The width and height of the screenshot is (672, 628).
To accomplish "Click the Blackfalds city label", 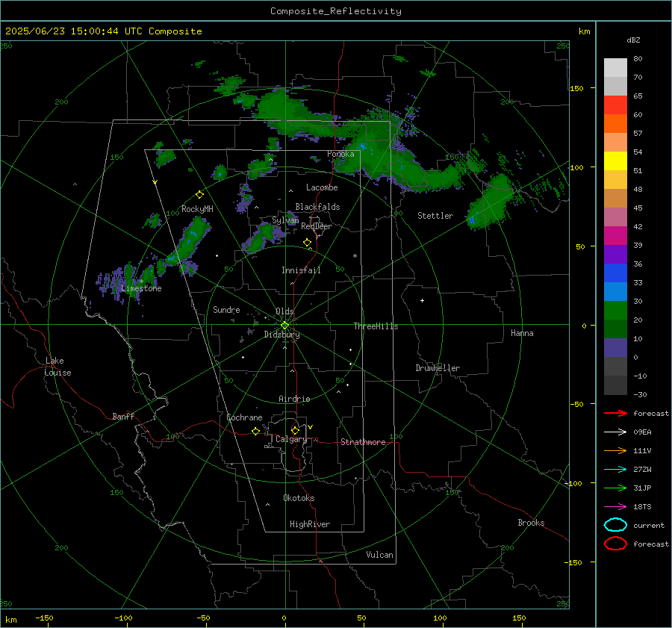I will [317, 207].
